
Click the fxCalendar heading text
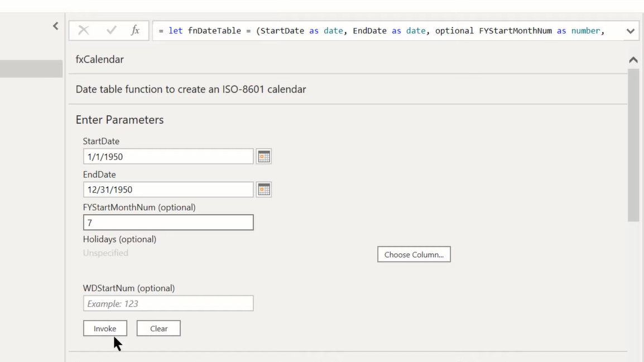point(100,60)
